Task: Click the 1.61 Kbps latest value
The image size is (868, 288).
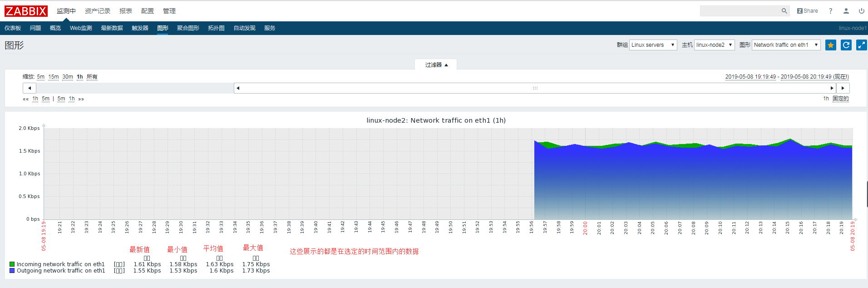Action: click(147, 264)
